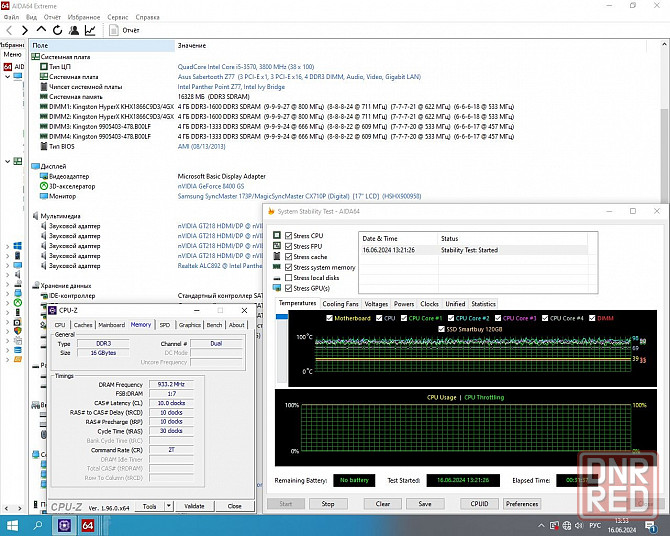The width and height of the screenshot is (670, 536).
Task: Open Windows taskbar search
Action: (x=38, y=525)
